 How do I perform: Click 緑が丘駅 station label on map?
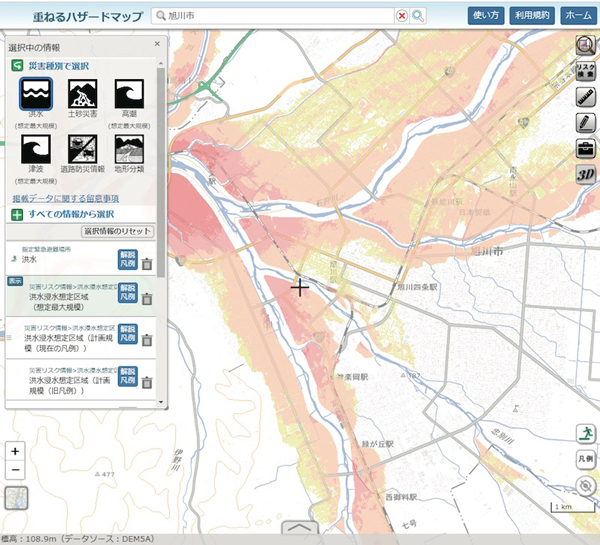click(378, 444)
